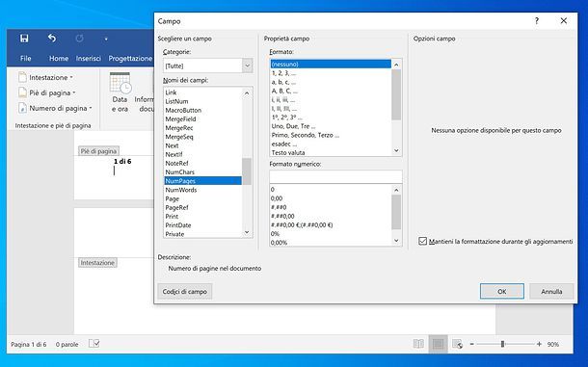
Task: Select Link in field names list
Action: (x=202, y=92)
